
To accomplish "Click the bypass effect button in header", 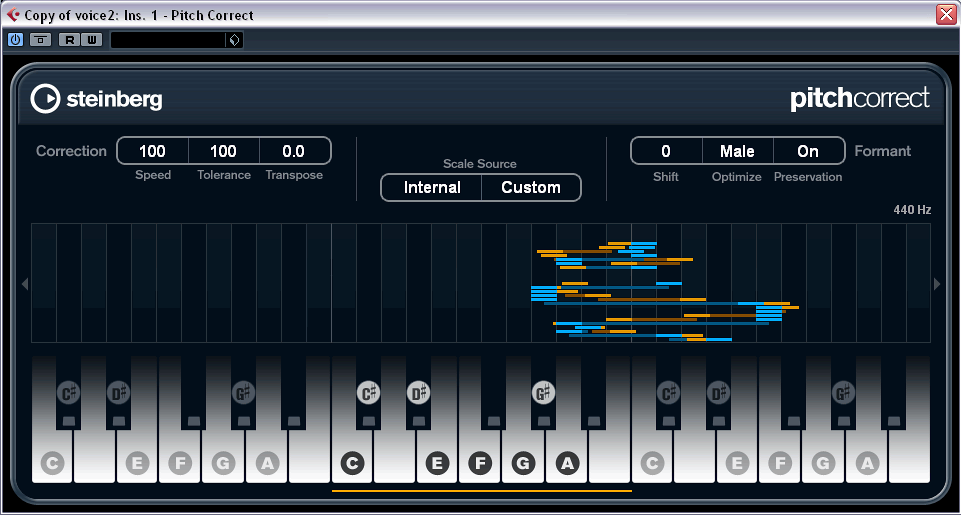I will (40, 40).
